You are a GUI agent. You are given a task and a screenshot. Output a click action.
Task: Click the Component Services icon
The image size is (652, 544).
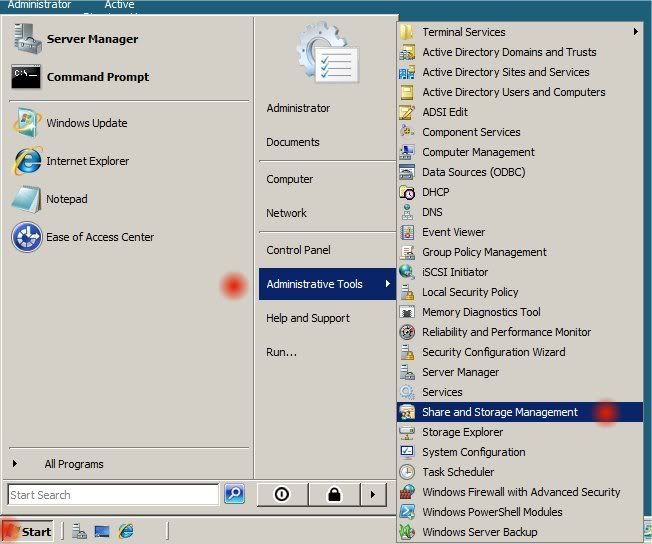point(407,131)
